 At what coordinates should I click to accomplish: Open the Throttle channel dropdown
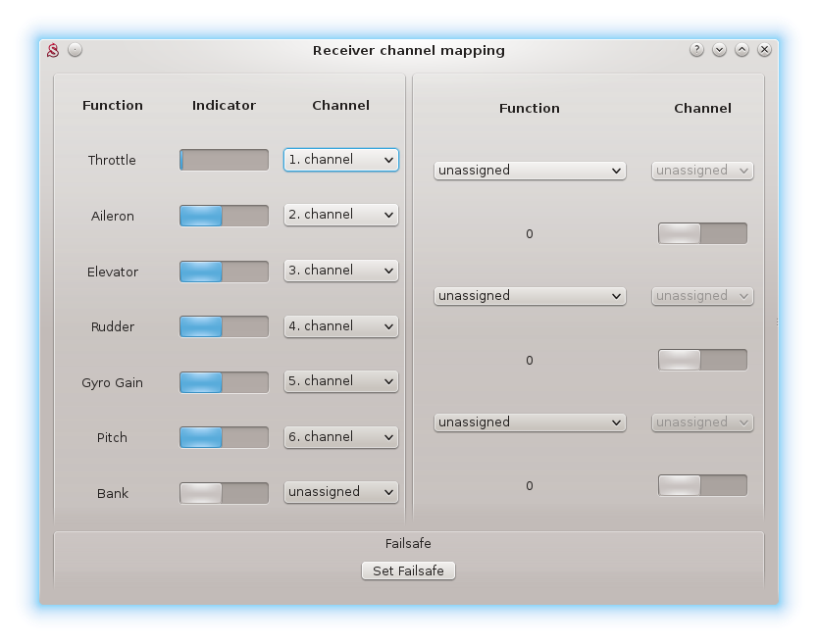tap(340, 160)
